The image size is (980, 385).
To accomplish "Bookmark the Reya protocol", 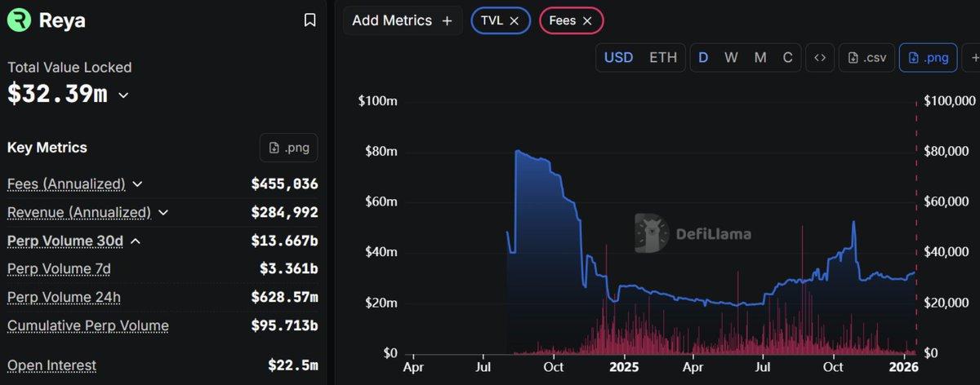I will (x=310, y=20).
